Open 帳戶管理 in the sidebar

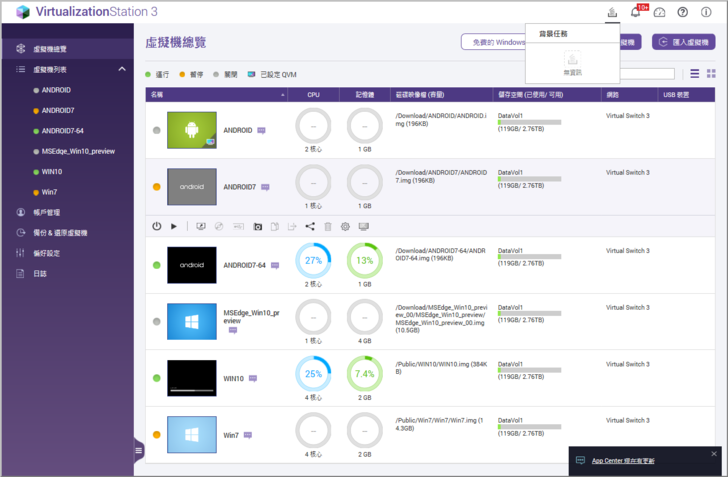pyautogui.click(x=46, y=212)
